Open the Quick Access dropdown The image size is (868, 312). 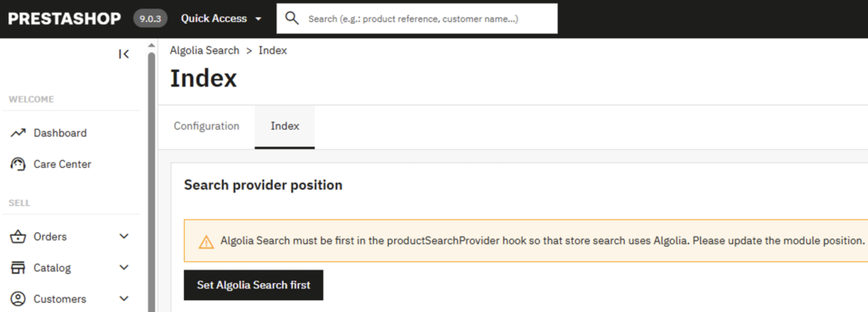[221, 19]
